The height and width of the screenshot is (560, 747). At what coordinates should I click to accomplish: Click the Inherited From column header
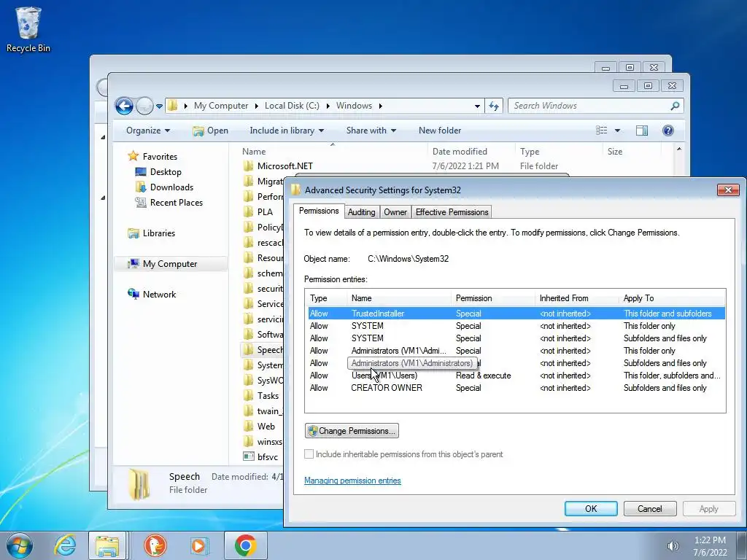[577, 298]
